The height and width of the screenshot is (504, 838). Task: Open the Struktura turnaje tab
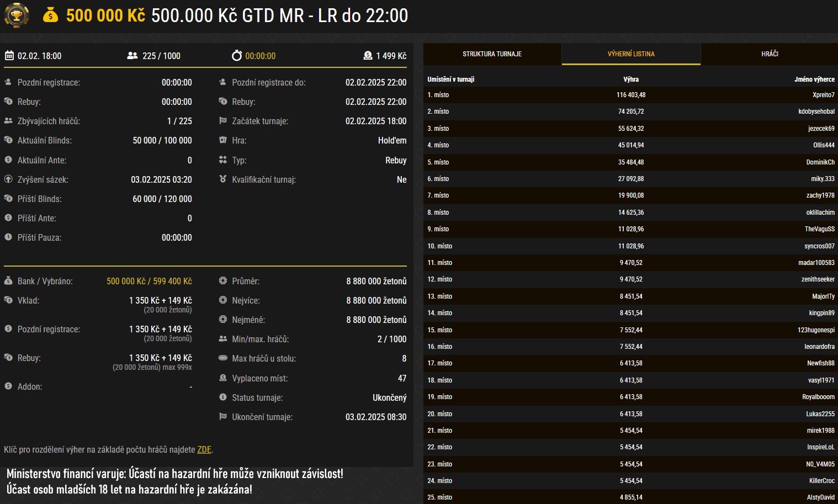pos(492,54)
